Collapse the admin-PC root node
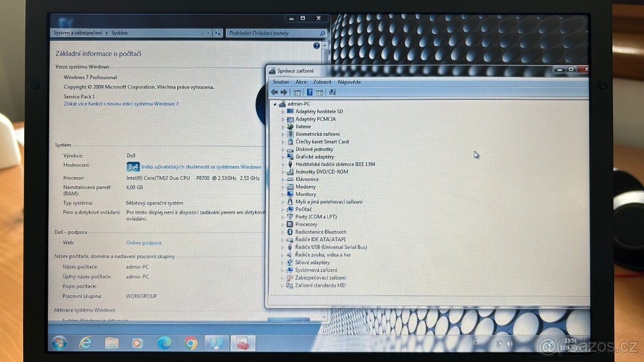This screenshot has width=644, height=362. pyautogui.click(x=275, y=104)
